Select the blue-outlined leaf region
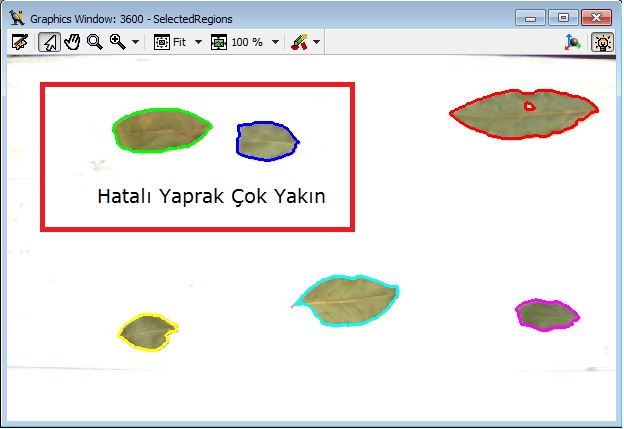The height and width of the screenshot is (429, 624). point(267,141)
